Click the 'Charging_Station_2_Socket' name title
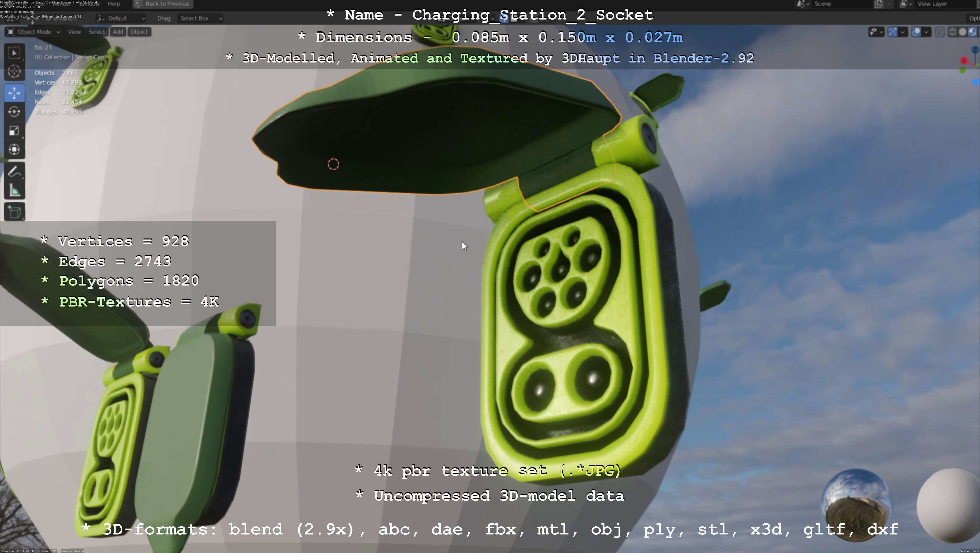 [x=533, y=15]
